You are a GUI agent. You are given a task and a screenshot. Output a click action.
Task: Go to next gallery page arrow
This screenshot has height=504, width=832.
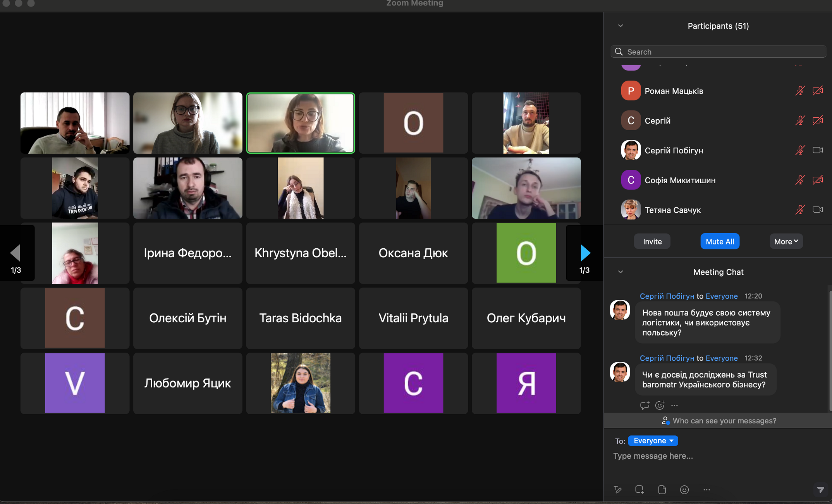[585, 253]
